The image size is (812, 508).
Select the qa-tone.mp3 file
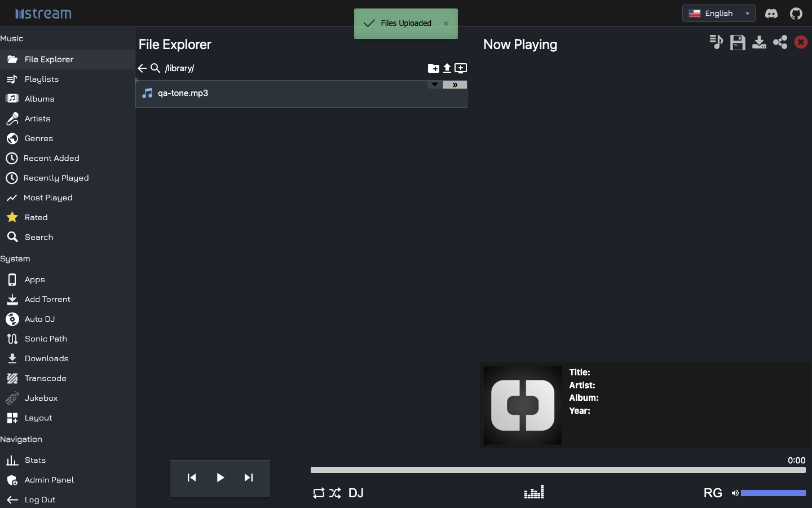(x=301, y=94)
